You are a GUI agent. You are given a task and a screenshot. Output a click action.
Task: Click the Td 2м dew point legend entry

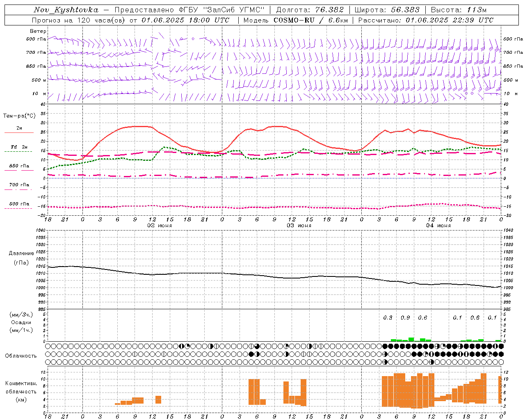tap(19, 147)
